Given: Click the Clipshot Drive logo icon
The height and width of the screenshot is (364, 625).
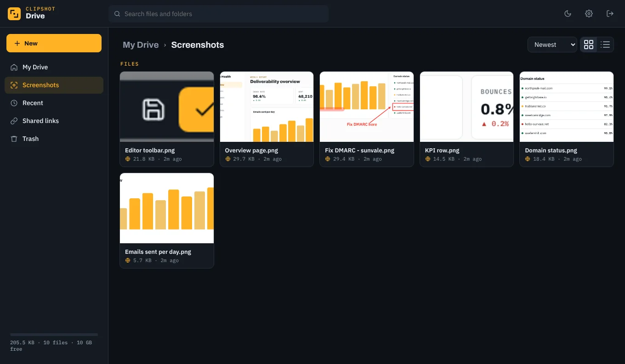Looking at the screenshot, I should click(14, 14).
